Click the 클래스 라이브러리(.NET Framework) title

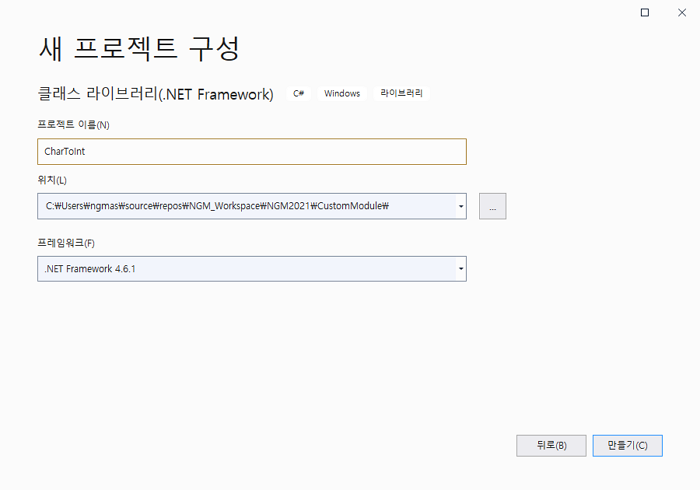[x=155, y=94]
